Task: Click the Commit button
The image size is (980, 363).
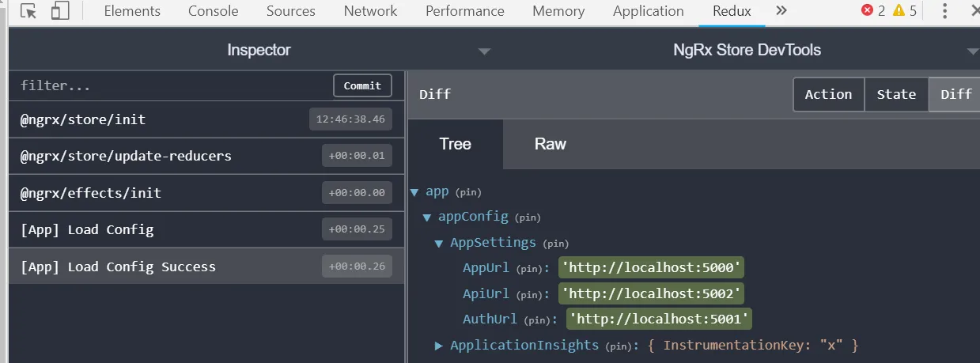Action: pyautogui.click(x=362, y=85)
